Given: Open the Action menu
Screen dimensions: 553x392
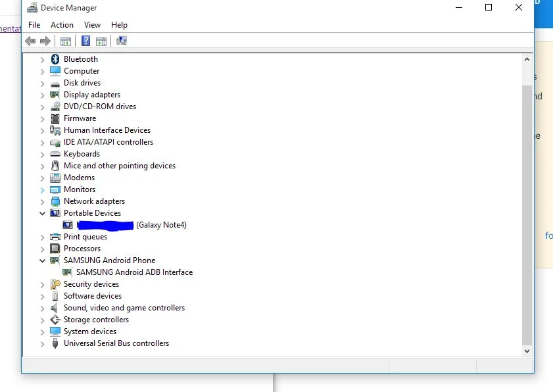Looking at the screenshot, I should click(x=62, y=25).
